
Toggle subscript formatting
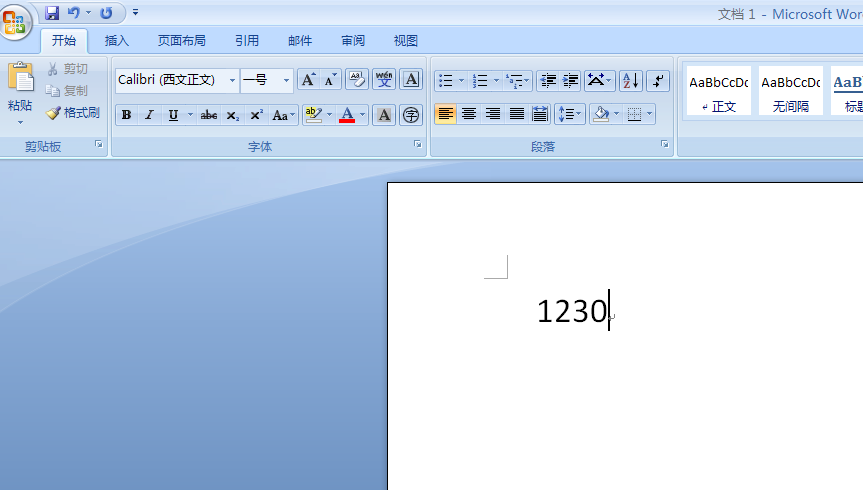point(232,115)
